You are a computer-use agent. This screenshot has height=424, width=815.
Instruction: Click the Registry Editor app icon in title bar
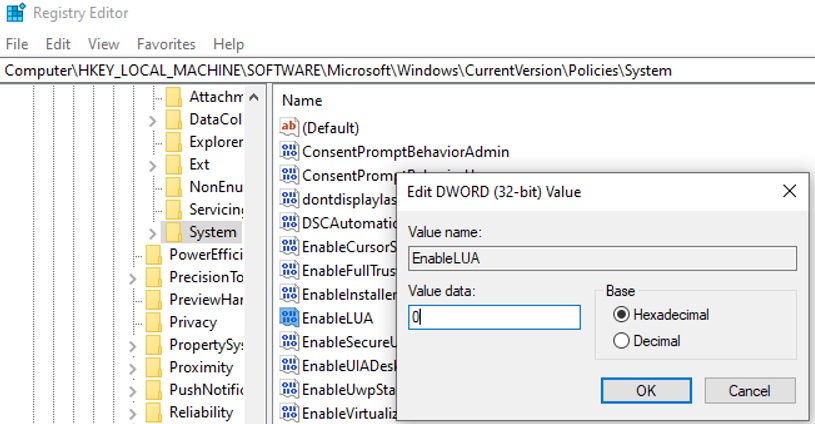[x=16, y=15]
